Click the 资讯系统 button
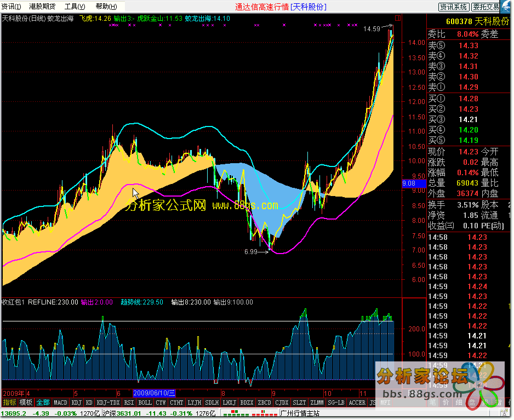The width and height of the screenshot is (514, 420). 454,7
